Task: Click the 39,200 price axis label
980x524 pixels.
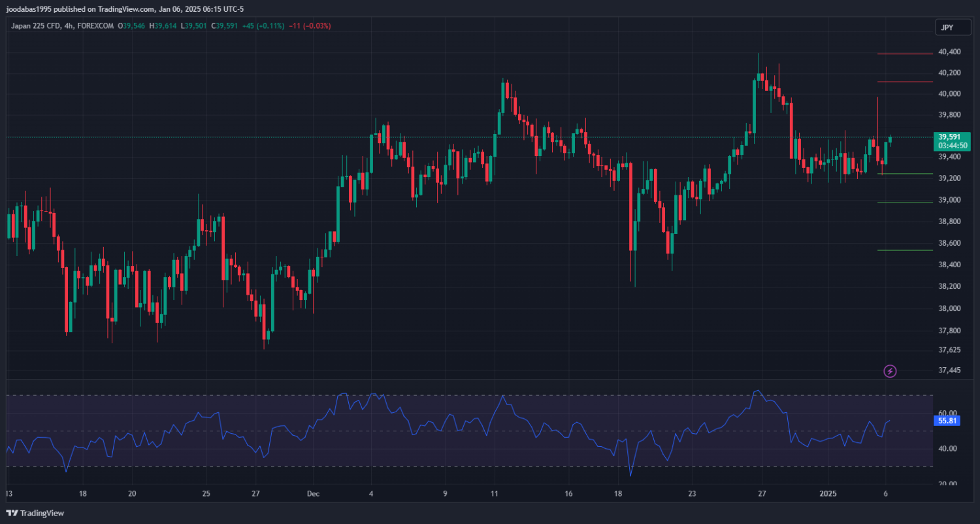Action: pyautogui.click(x=949, y=178)
